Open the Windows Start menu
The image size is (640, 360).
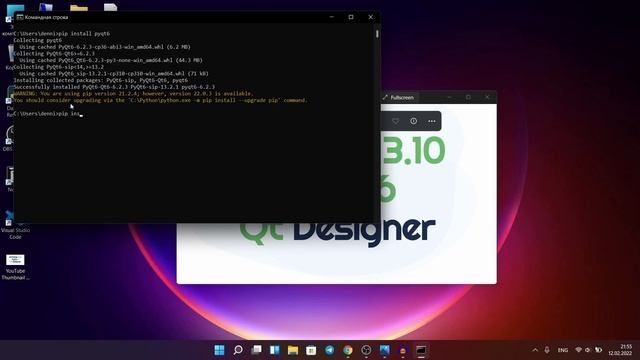(x=219, y=350)
